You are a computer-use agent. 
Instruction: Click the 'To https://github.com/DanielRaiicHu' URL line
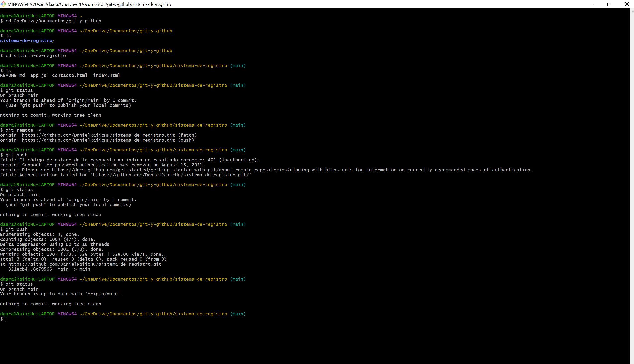pos(80,264)
